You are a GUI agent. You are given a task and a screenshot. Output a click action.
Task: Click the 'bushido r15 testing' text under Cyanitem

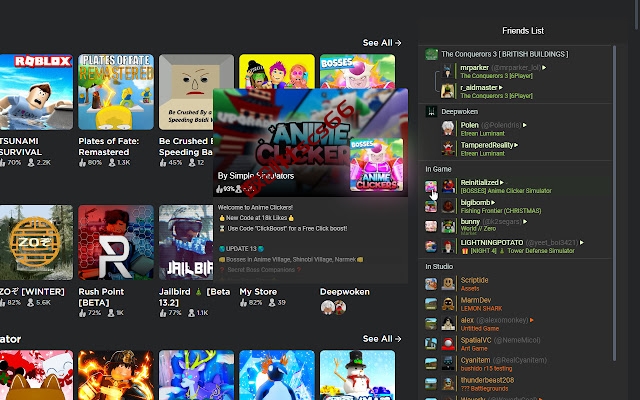click(487, 369)
